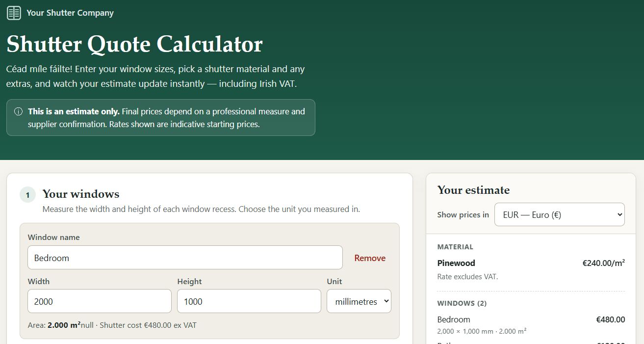This screenshot has height=344, width=644.
Task: Click the Rate excludes VAT note
Action: [x=467, y=277]
